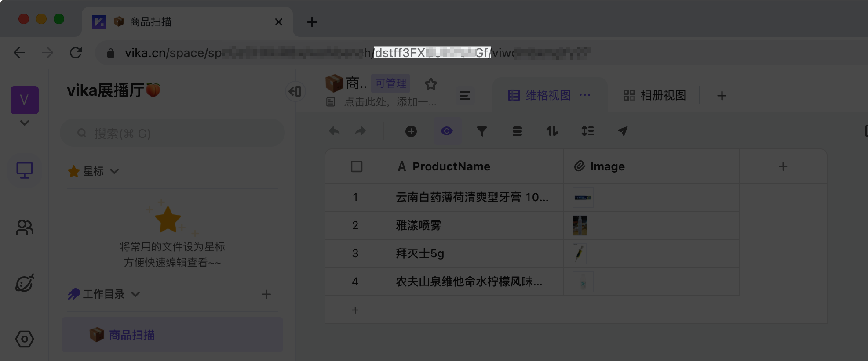Screen dimensions: 868x361
Task: Open the group records icon
Action: [517, 131]
